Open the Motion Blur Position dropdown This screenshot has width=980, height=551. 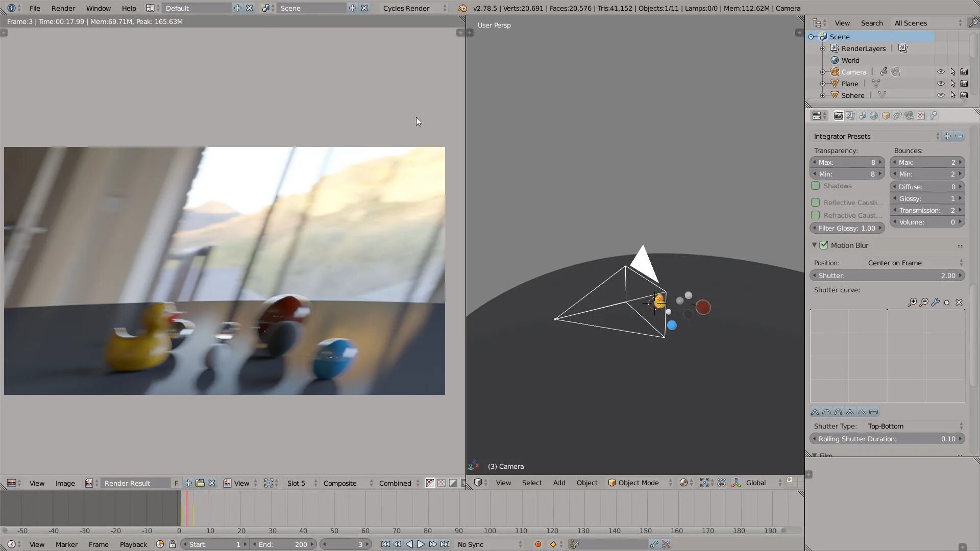(x=914, y=263)
